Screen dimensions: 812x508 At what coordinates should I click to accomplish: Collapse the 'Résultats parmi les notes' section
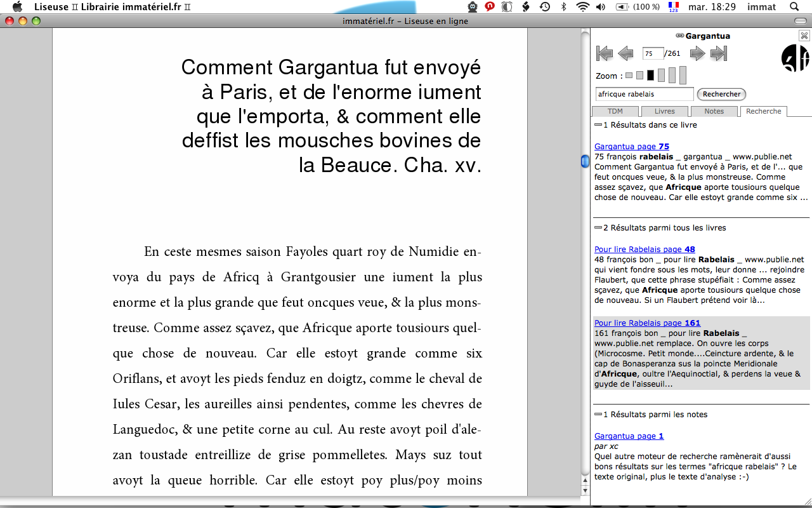tap(598, 415)
